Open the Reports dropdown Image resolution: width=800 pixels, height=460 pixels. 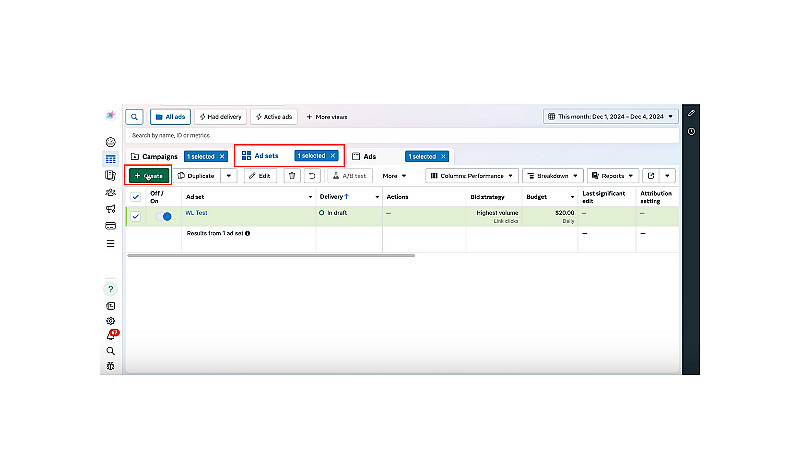[613, 176]
